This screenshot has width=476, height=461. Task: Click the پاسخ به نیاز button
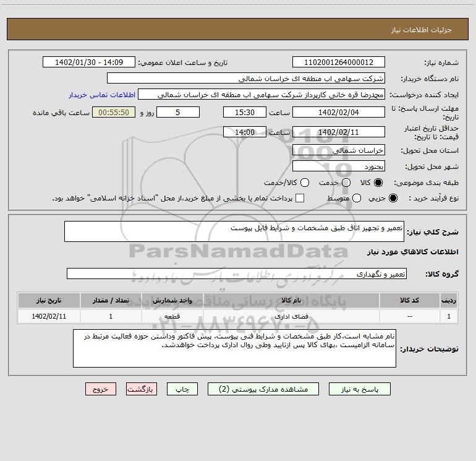tap(359, 389)
